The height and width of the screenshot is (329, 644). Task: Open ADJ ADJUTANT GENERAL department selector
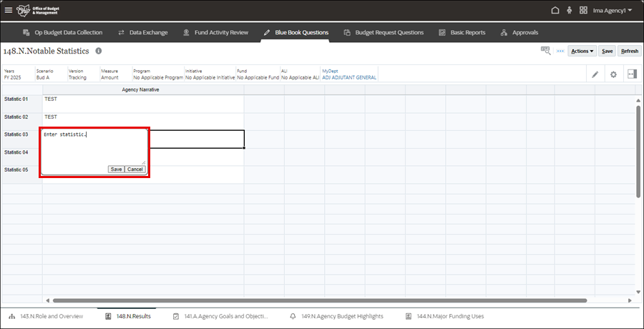pyautogui.click(x=348, y=77)
